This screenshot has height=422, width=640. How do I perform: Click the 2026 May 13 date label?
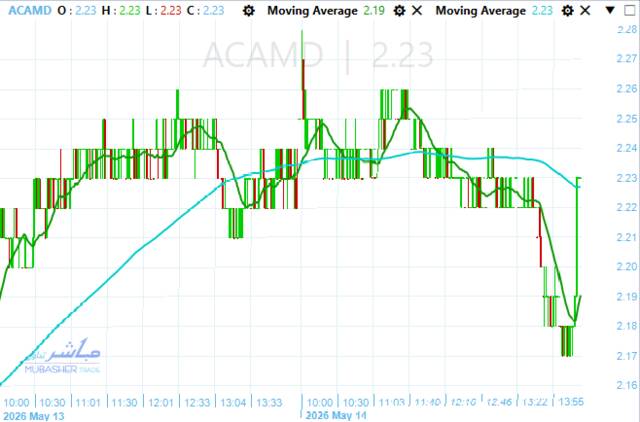(x=34, y=416)
